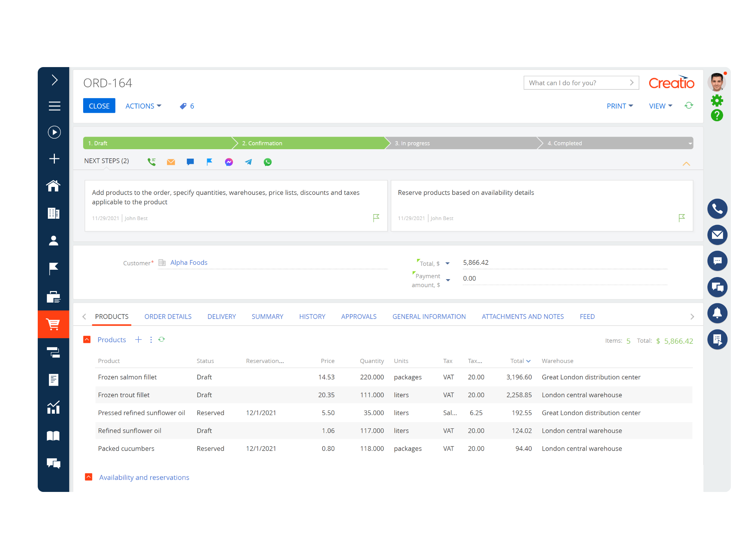Collapse the next steps panel chevron

point(686,164)
